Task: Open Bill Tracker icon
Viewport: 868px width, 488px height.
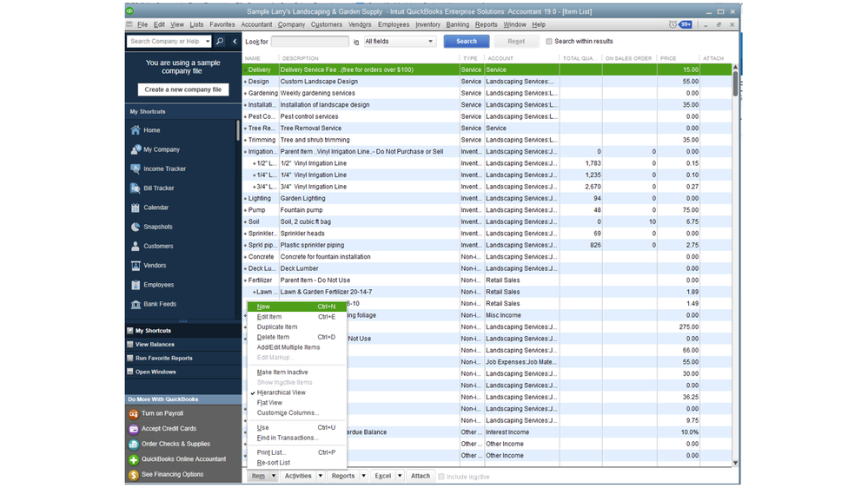Action: pyautogui.click(x=135, y=188)
